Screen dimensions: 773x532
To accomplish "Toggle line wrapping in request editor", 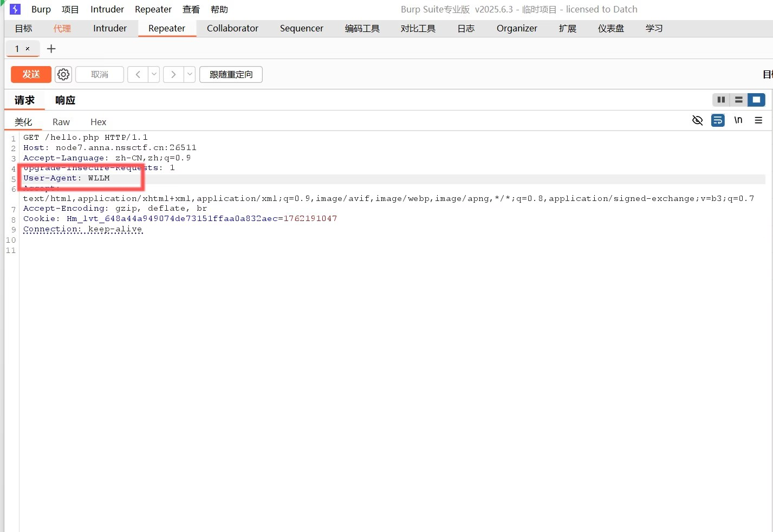I will [x=718, y=120].
